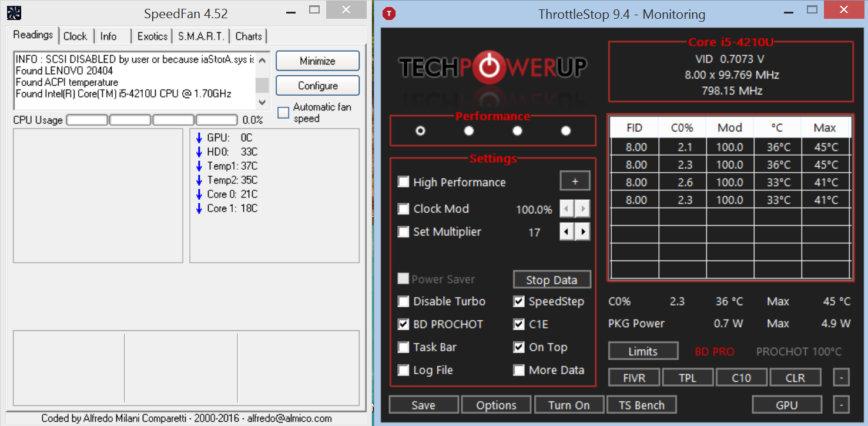Enable Automatic fan speed in SpeedFan
Viewport: 868px width, 426px height.
tap(283, 112)
